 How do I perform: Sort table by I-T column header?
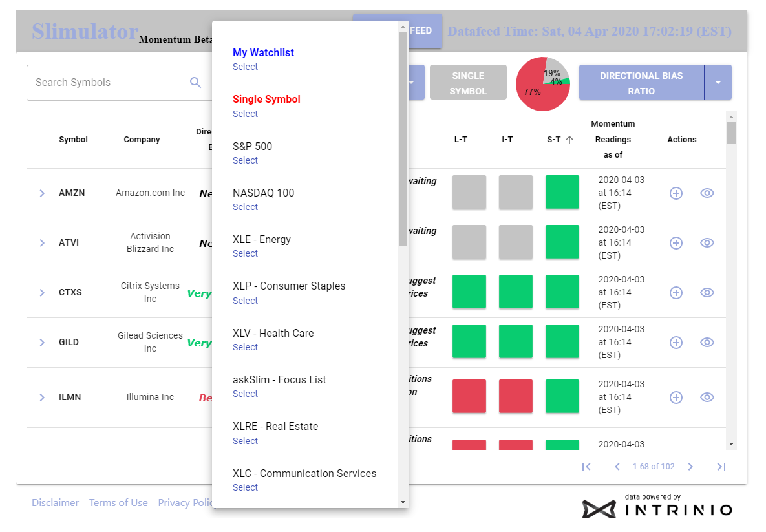pyautogui.click(x=507, y=139)
